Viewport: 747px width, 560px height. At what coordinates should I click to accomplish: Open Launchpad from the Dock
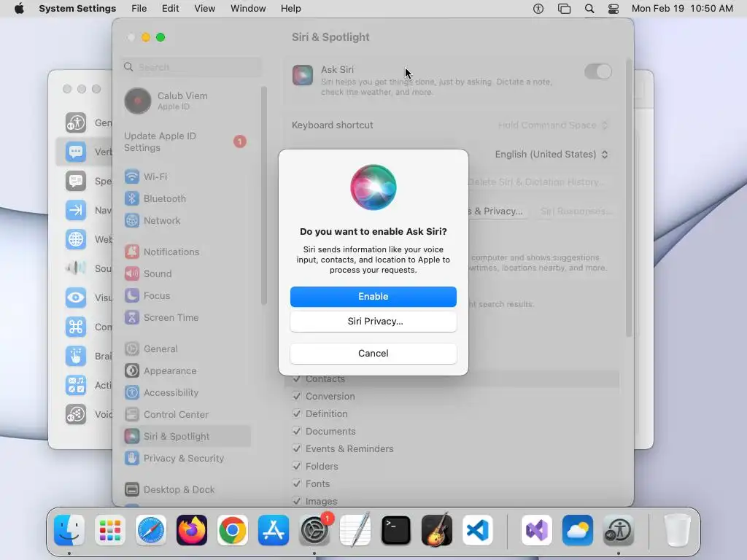click(110, 530)
